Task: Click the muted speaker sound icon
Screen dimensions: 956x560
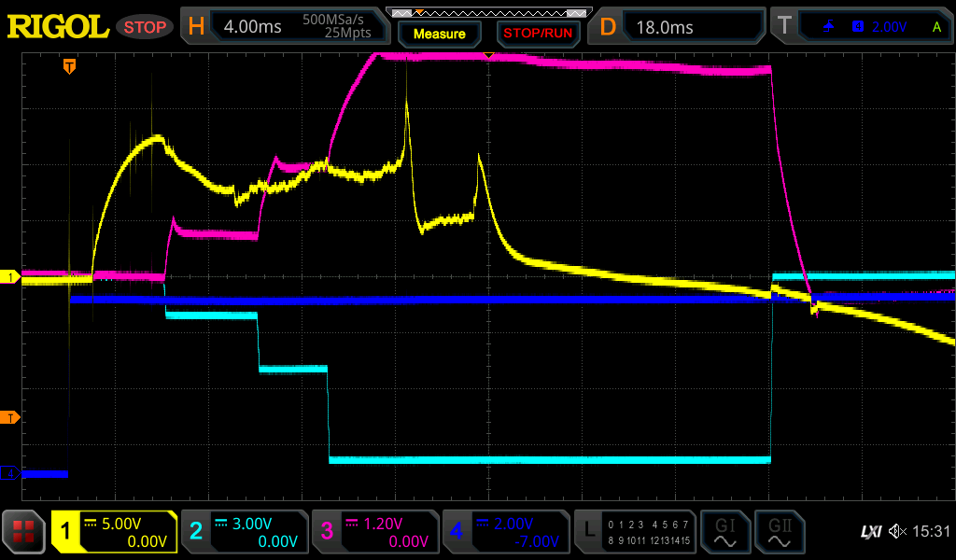Action: point(897,532)
